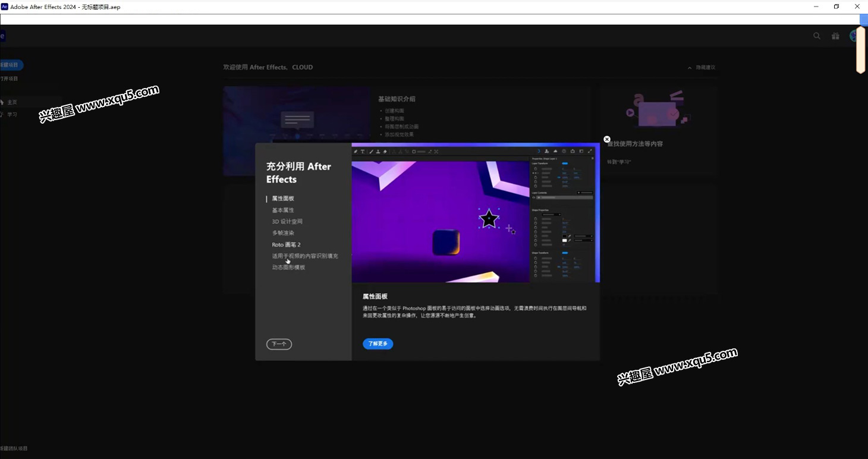Image resolution: width=868 pixels, height=459 pixels.
Task: Click the 添加视觉效果 bullet text
Action: point(399,134)
